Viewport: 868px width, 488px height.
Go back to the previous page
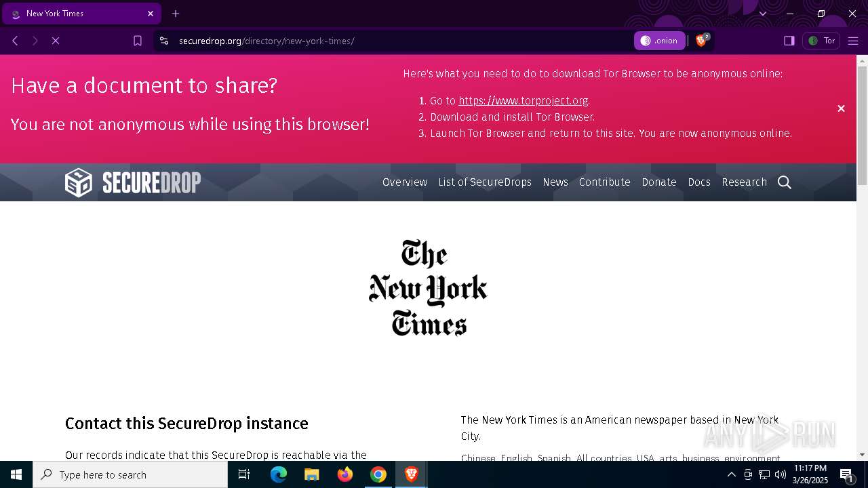[x=15, y=41]
